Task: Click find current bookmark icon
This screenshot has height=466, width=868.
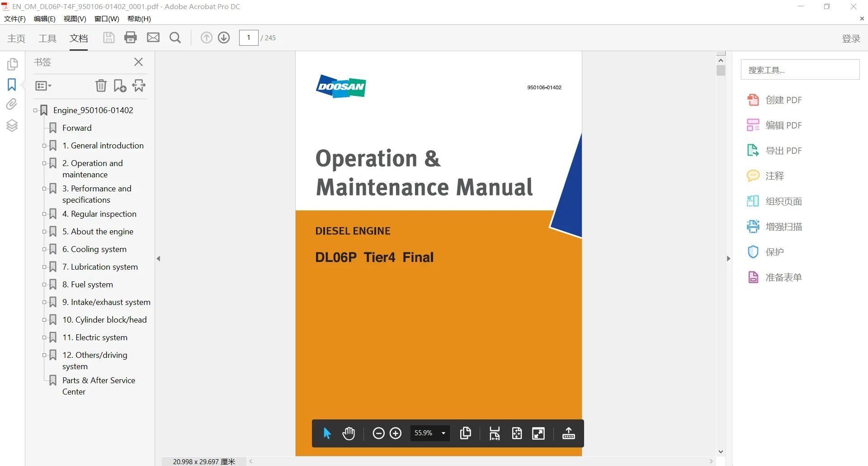Action: click(x=139, y=86)
